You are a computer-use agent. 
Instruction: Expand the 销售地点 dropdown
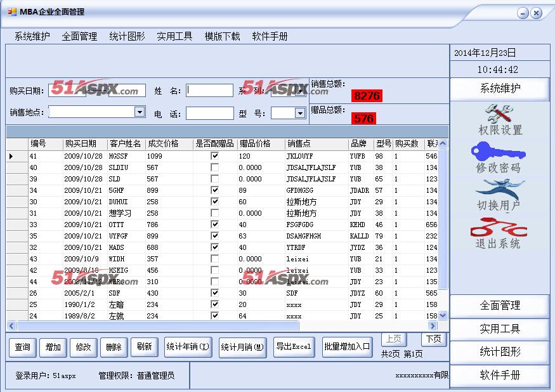point(140,112)
